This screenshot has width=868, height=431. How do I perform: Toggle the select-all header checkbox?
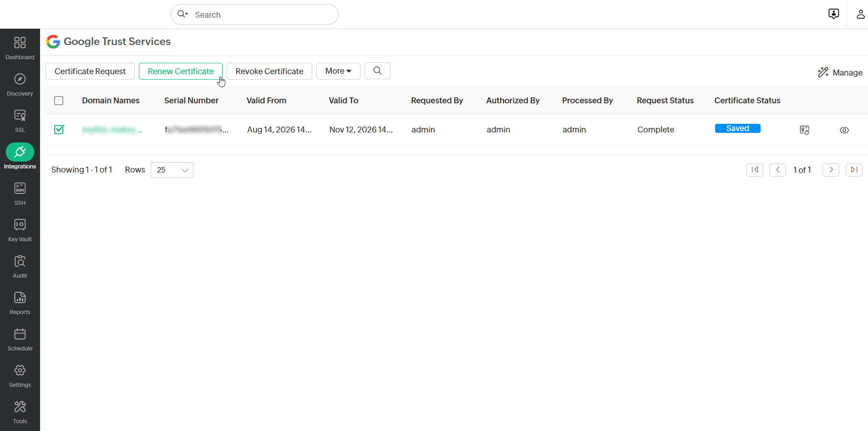pos(59,101)
